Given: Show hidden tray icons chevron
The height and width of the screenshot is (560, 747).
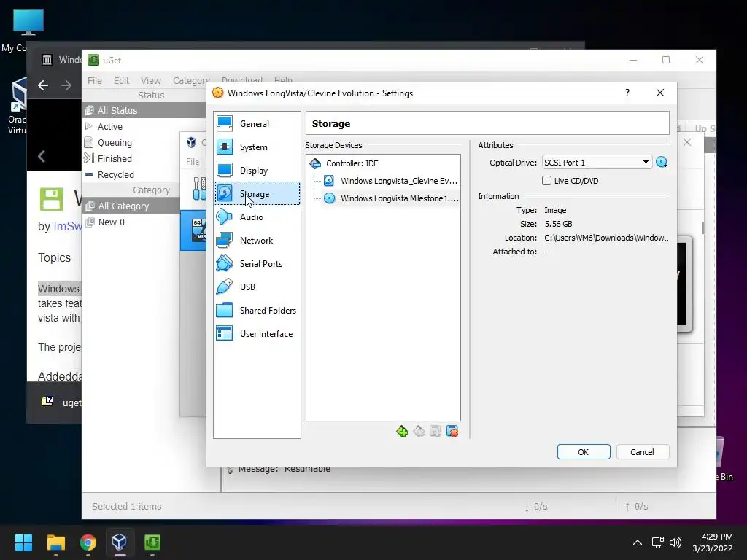Looking at the screenshot, I should pos(638,542).
